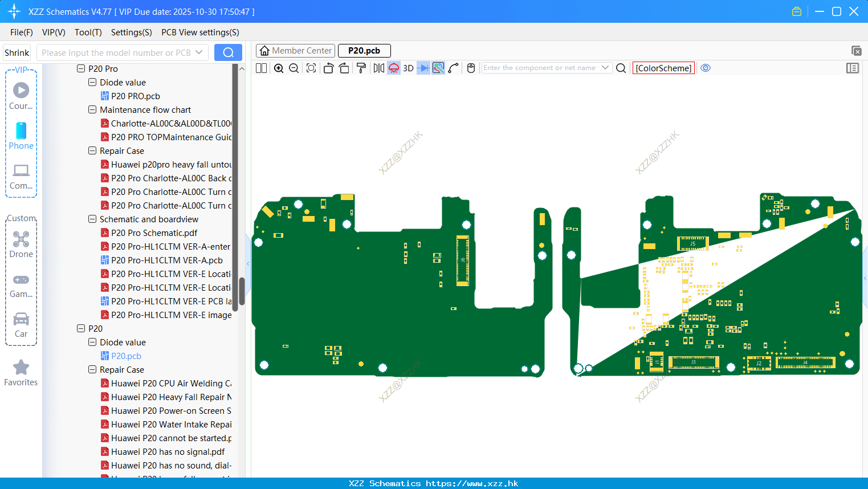Switch to 3D view
This screenshot has height=489, width=868.
coord(408,68)
